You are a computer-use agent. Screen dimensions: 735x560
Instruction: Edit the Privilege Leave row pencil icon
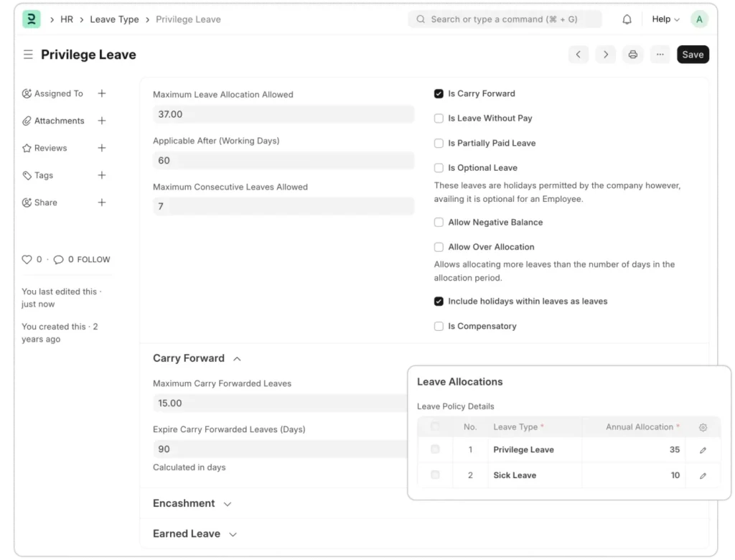point(703,450)
